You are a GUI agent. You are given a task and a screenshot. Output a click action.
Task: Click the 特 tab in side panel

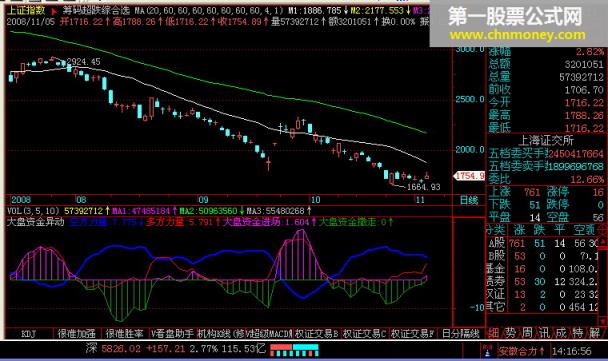point(578,333)
